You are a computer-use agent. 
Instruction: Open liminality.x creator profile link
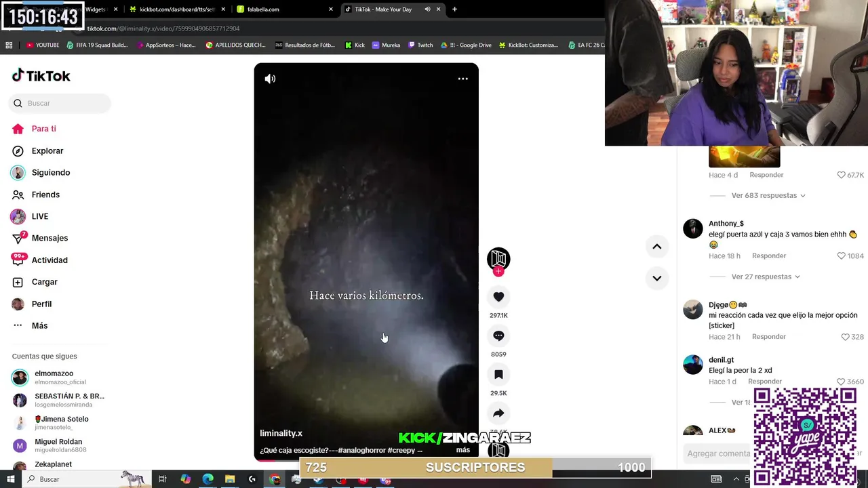[281, 433]
